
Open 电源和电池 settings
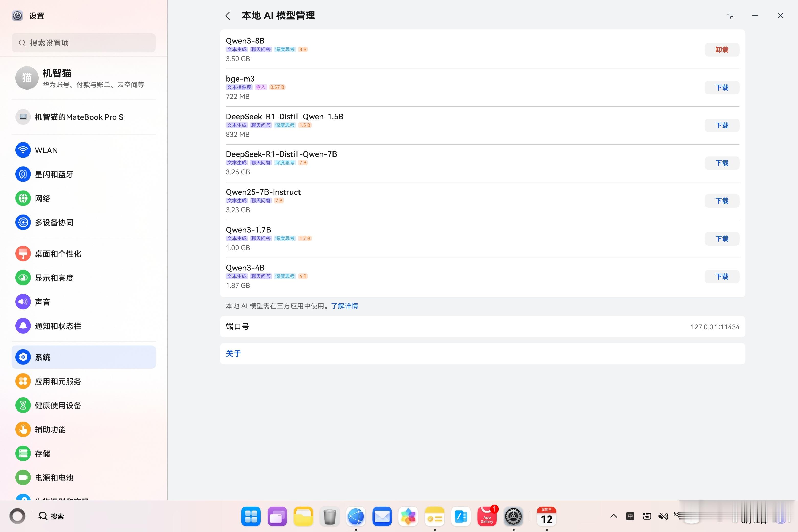83,478
